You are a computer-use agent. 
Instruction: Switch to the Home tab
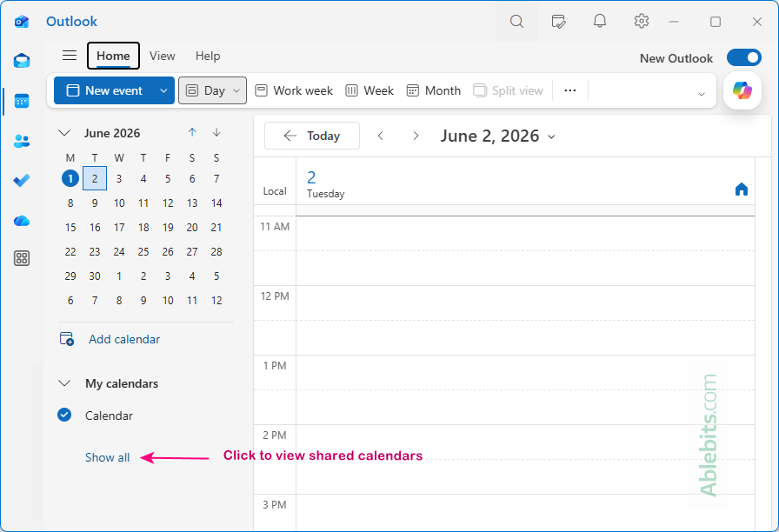coord(113,56)
